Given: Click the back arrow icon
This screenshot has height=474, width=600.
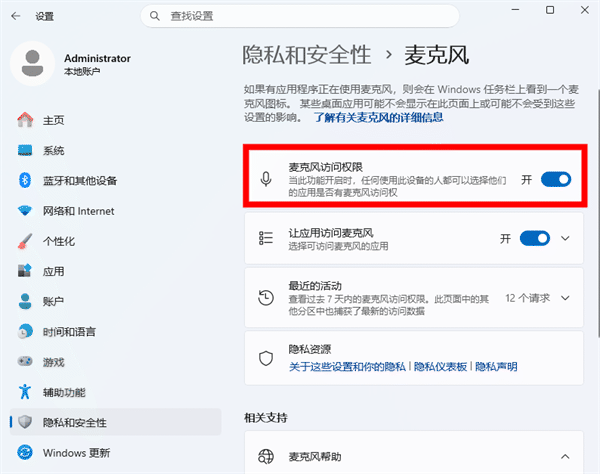Looking at the screenshot, I should (16, 16).
